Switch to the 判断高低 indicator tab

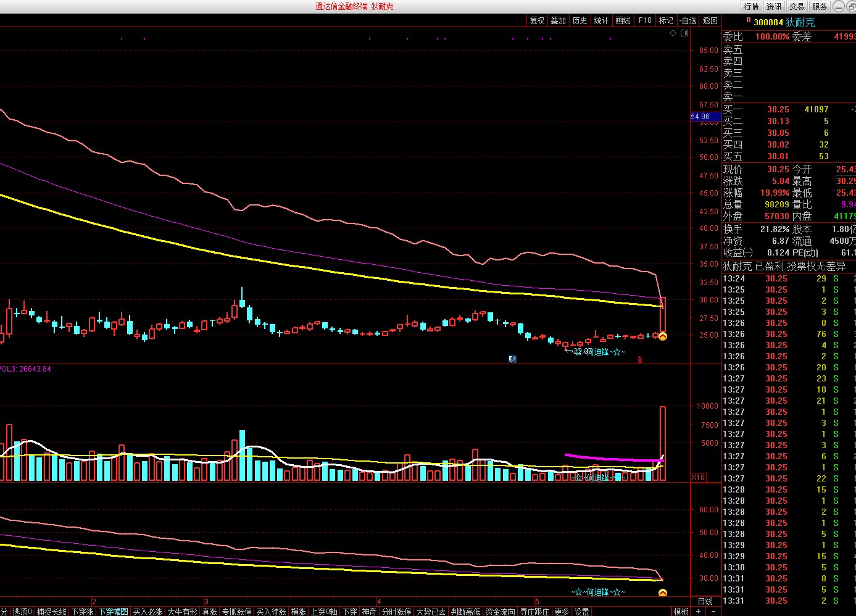coord(465,612)
